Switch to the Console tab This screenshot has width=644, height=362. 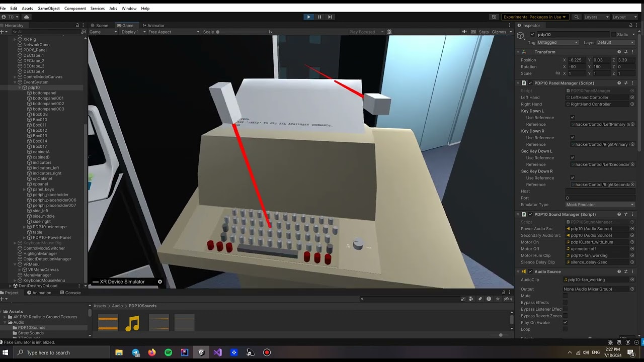[70, 293]
